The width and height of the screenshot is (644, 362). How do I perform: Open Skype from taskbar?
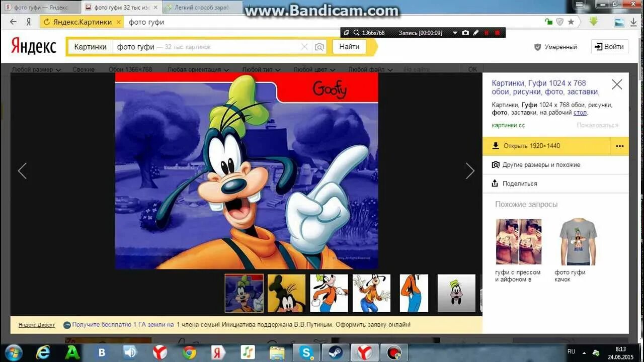click(x=306, y=352)
